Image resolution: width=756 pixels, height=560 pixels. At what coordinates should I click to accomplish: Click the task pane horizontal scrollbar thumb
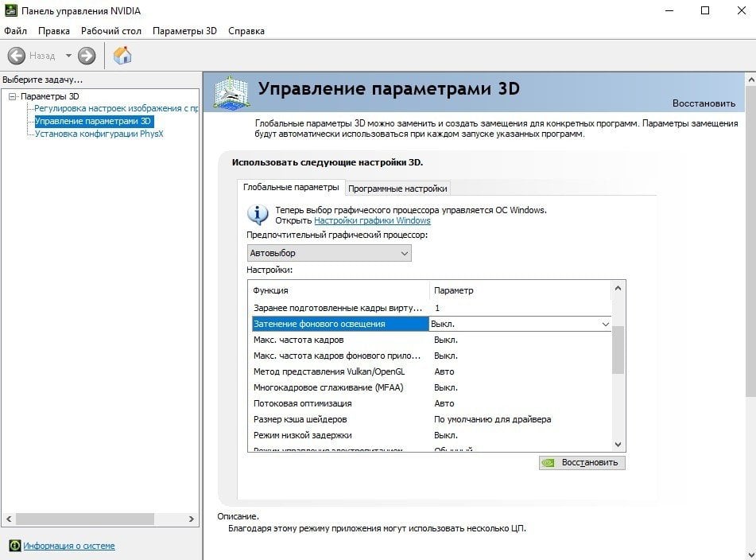coord(85,519)
